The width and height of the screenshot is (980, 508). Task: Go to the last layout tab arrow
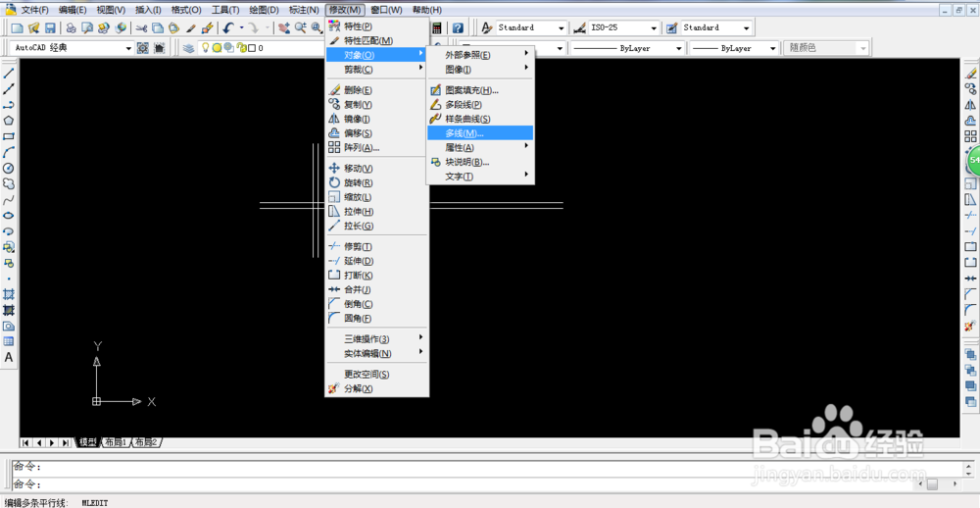click(66, 443)
